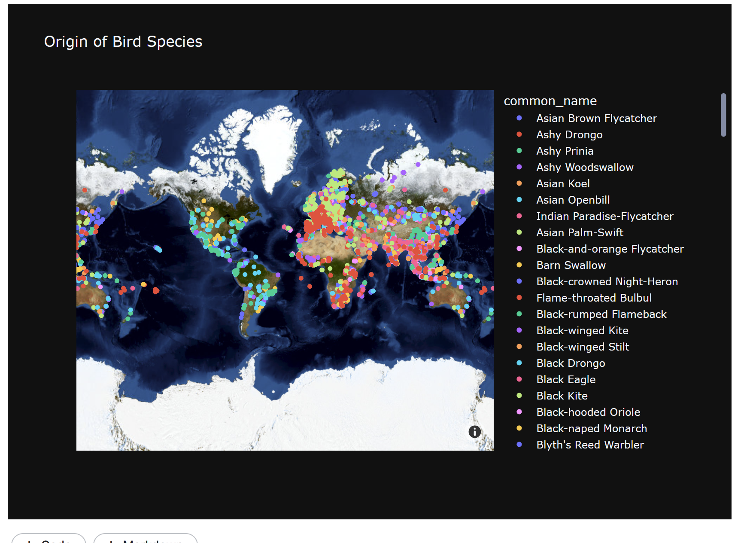Click the Black Eagle pink color marker

click(519, 379)
